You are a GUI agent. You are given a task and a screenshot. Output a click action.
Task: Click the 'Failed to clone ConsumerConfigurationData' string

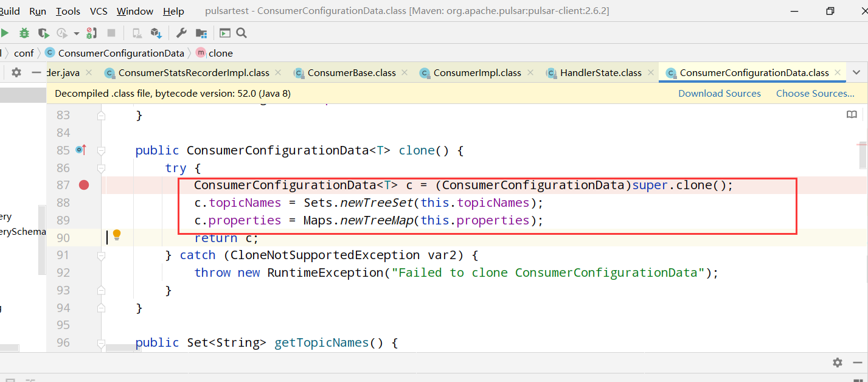[x=549, y=273]
